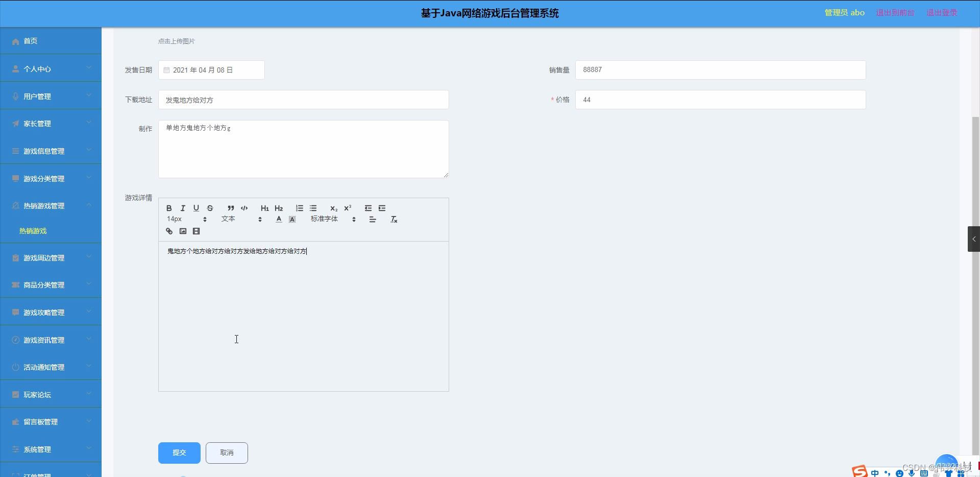The image size is (980, 477).
Task: Click the 管理员 abo account label
Action: click(844, 13)
